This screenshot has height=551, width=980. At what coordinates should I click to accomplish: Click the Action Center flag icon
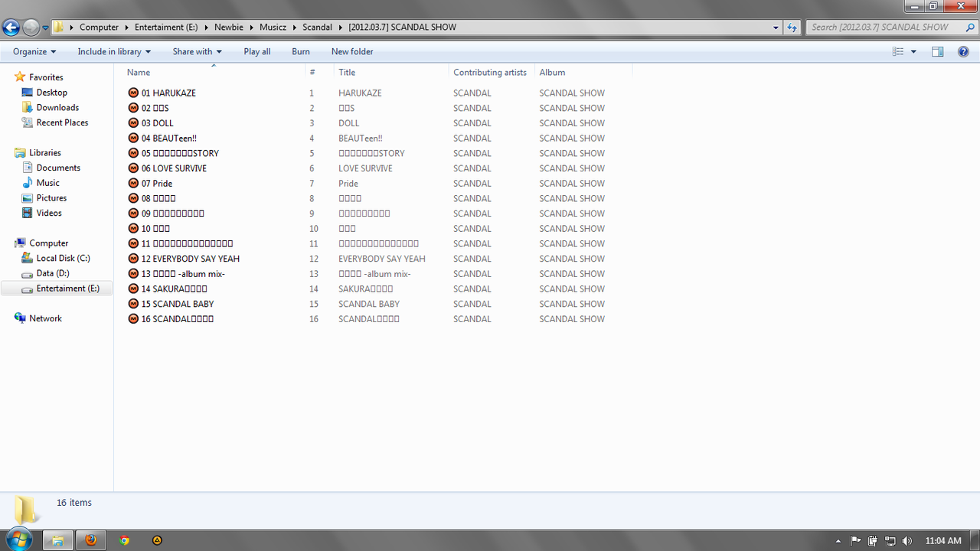coord(856,540)
